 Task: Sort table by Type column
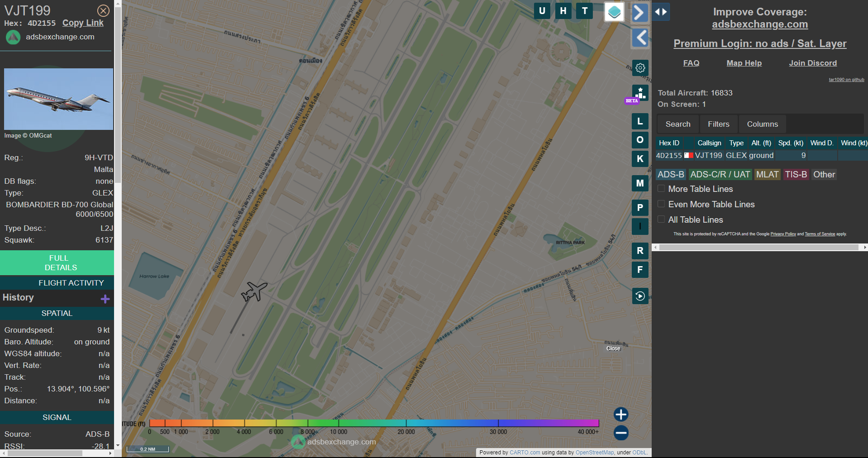click(736, 143)
